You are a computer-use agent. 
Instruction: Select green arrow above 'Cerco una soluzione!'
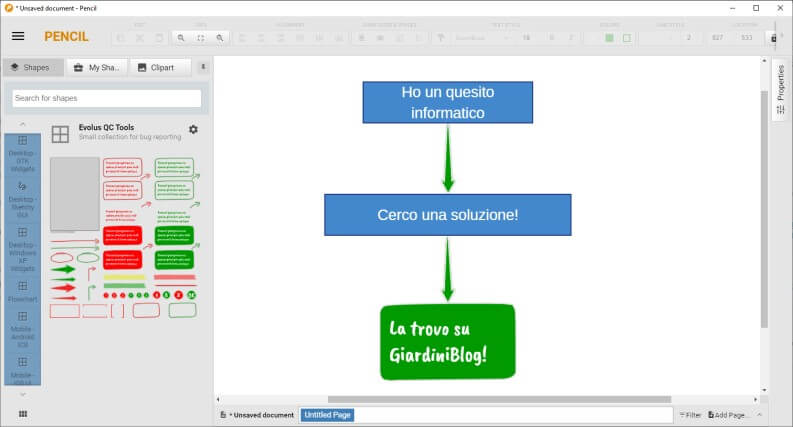point(448,158)
